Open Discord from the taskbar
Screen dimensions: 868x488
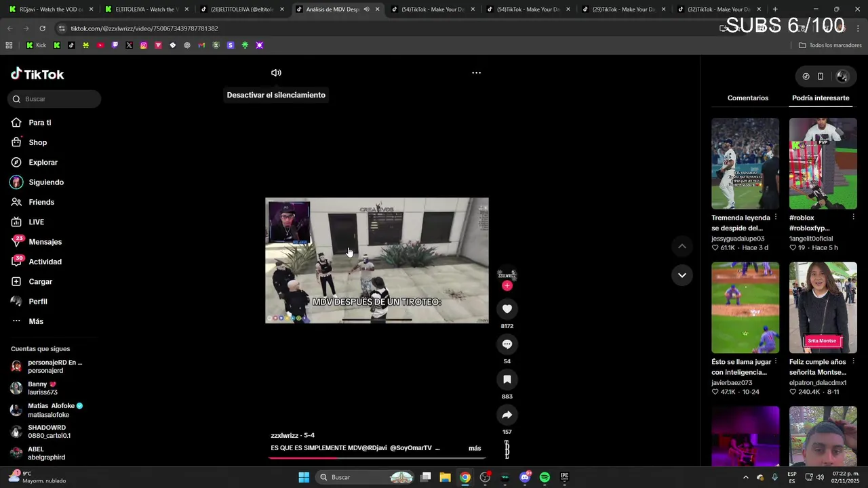pyautogui.click(x=525, y=477)
